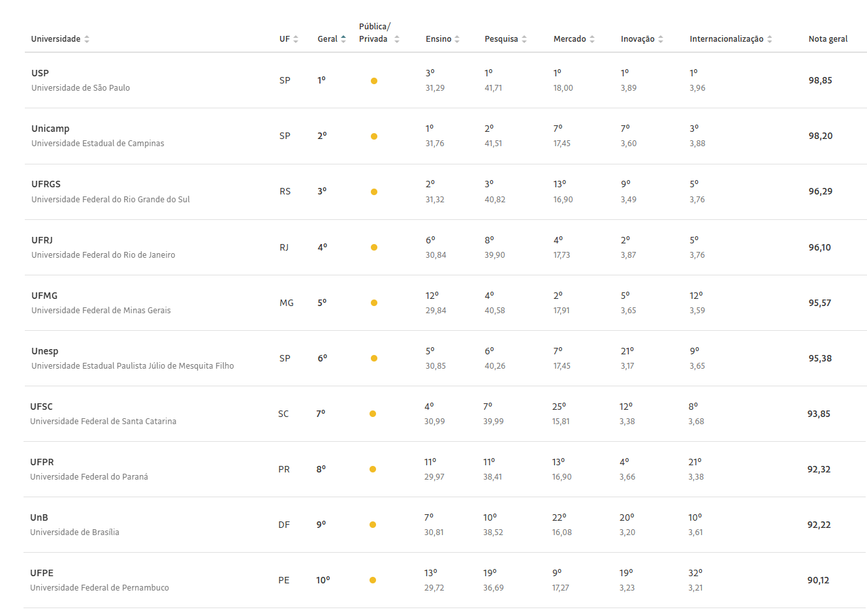Click the Mercado column sort arrows
Viewport: 867px width, 616px height.
(x=592, y=39)
